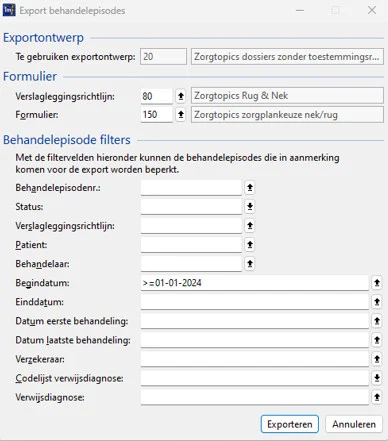Click the Datum laatste behandeling lookup arrow
Screen dimensions: 388x441
[377, 340]
